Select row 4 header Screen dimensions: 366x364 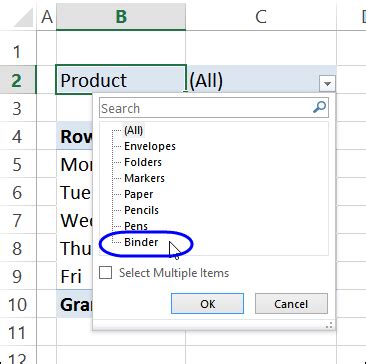[x=17, y=136]
